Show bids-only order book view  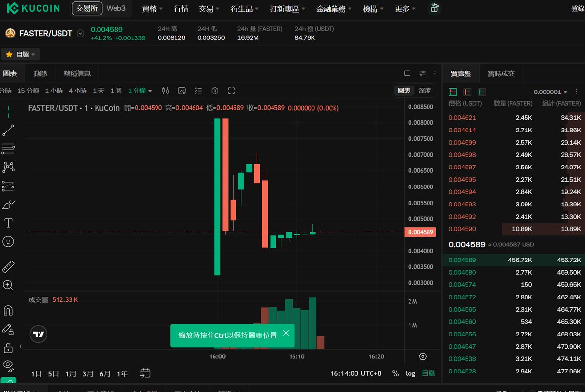coord(482,92)
